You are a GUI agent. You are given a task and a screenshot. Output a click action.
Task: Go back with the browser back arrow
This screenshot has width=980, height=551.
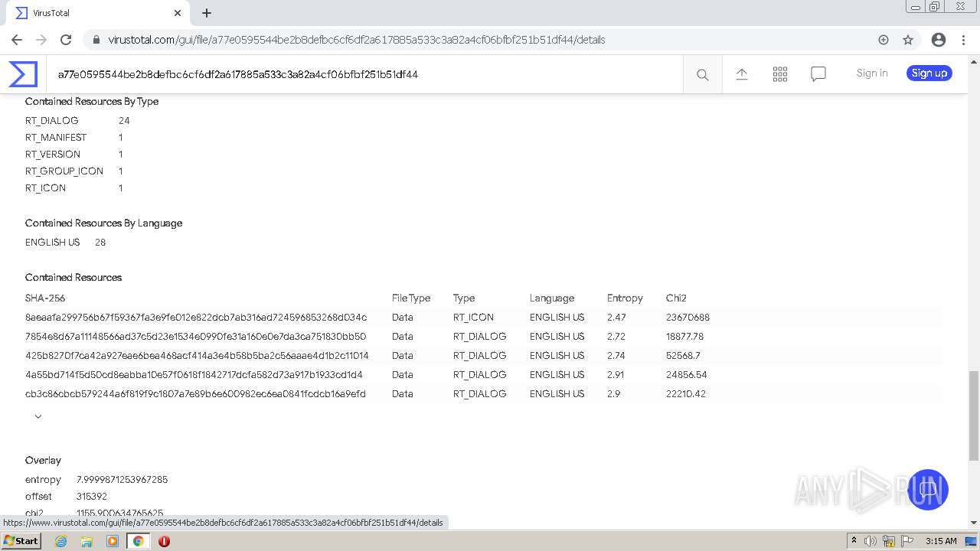[17, 40]
